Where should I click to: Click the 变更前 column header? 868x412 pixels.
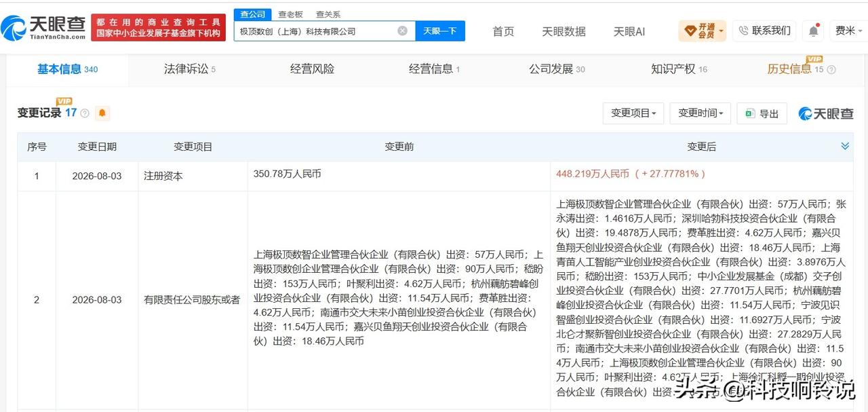[399, 147]
